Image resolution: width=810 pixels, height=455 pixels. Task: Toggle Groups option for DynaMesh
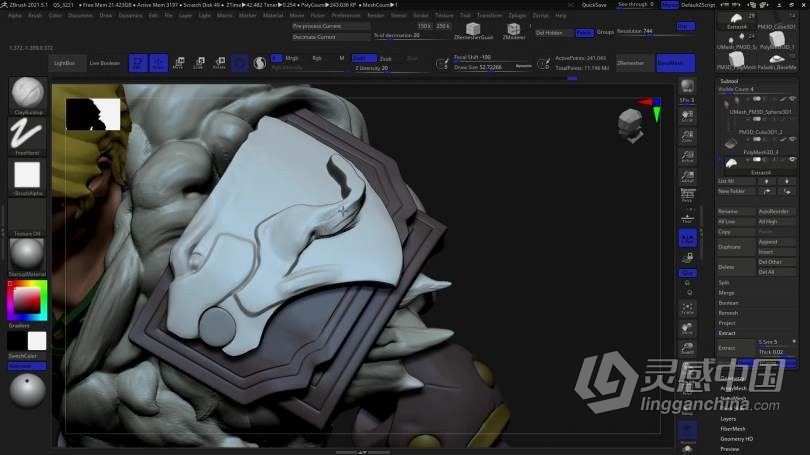click(x=605, y=32)
